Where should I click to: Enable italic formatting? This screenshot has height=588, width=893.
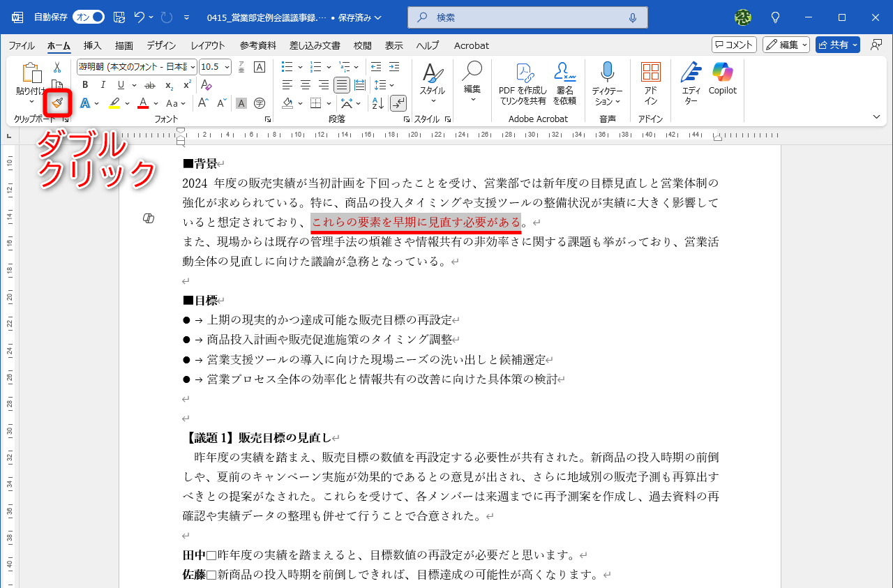coord(102,84)
